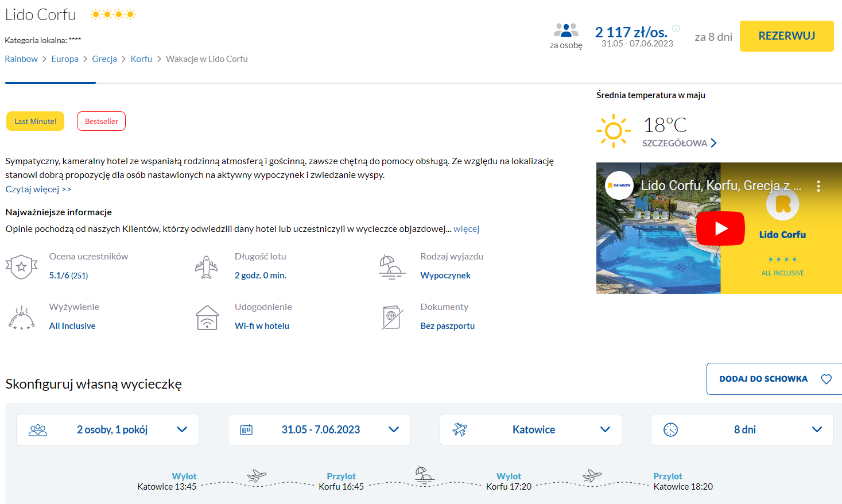Expand the '2 osoby, 1 pokój' dropdown
Screen dimensions: 842x504
coord(107,429)
